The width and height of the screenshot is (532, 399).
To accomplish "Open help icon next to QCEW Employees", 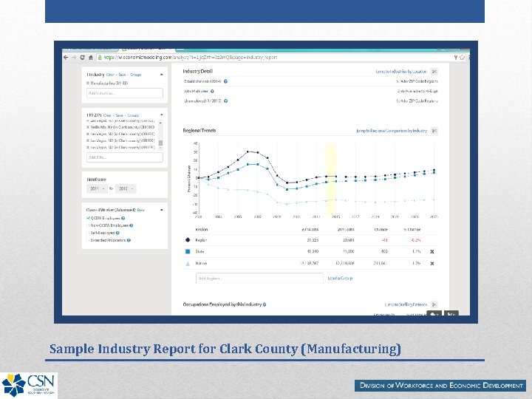I will point(123,218).
